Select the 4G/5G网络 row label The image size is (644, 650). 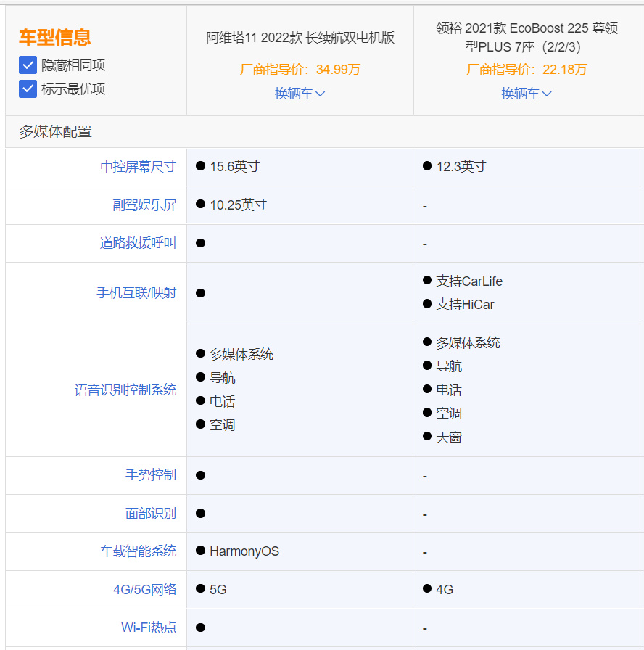pyautogui.click(x=146, y=590)
